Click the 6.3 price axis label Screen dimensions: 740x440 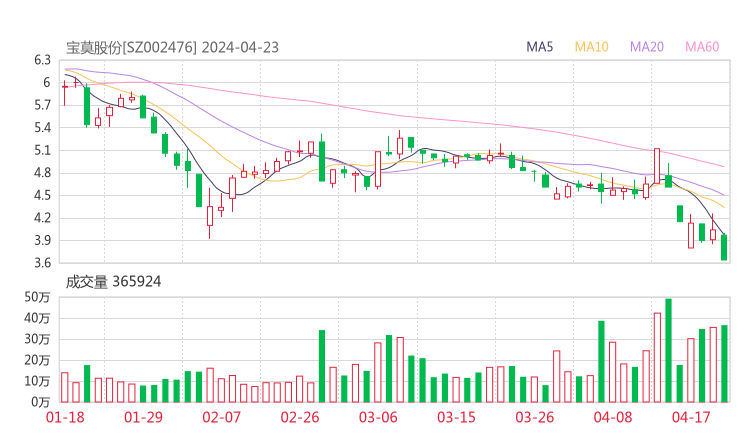coord(42,60)
